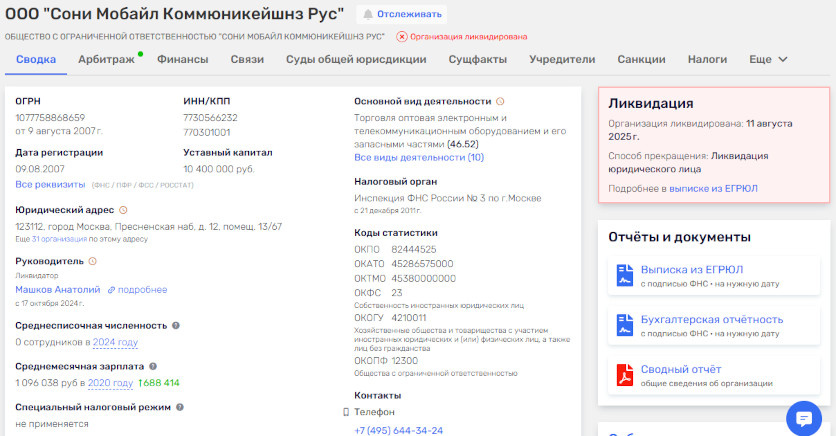Click the Бухгалтерская отчётность document icon
The height and width of the screenshot is (436, 836).
(x=624, y=325)
